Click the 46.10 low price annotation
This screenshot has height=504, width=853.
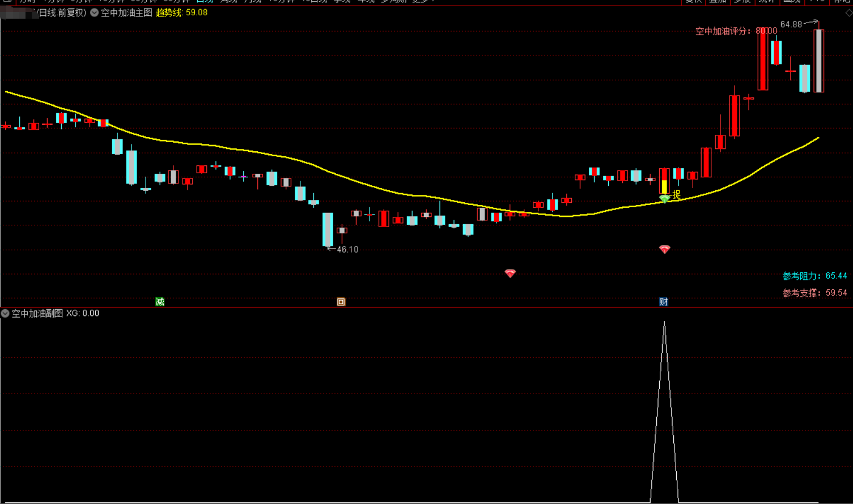coord(347,249)
